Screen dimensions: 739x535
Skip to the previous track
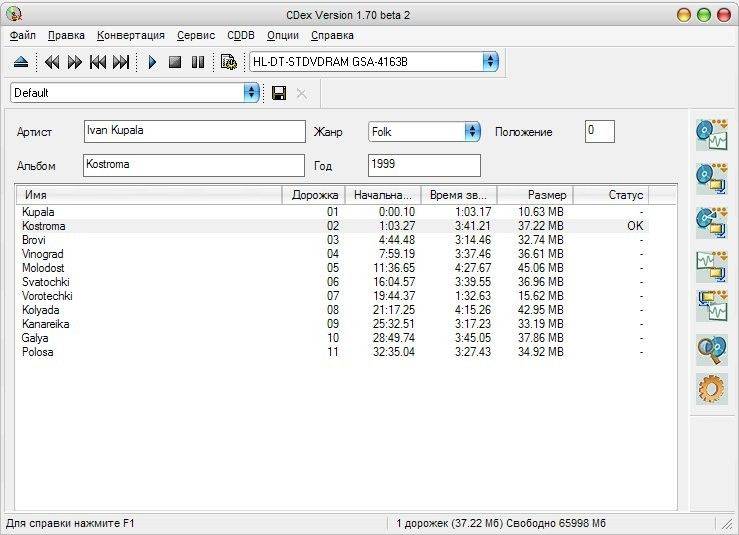98,62
